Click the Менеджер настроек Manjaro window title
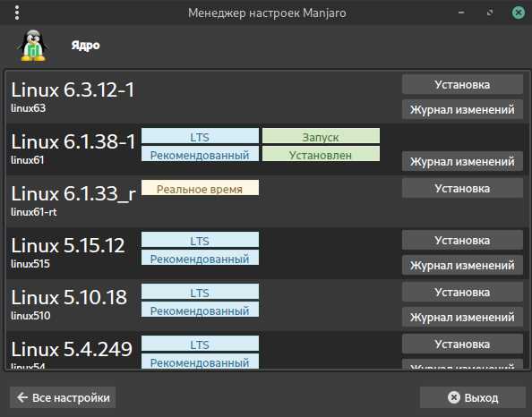This screenshot has width=532, height=417. coord(267,13)
